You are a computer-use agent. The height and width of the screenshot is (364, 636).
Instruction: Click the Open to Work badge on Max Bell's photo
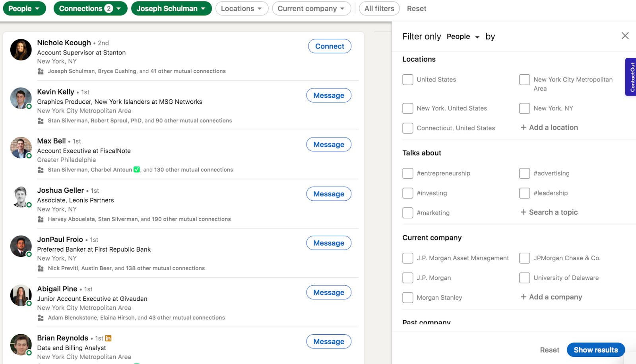[x=29, y=156]
